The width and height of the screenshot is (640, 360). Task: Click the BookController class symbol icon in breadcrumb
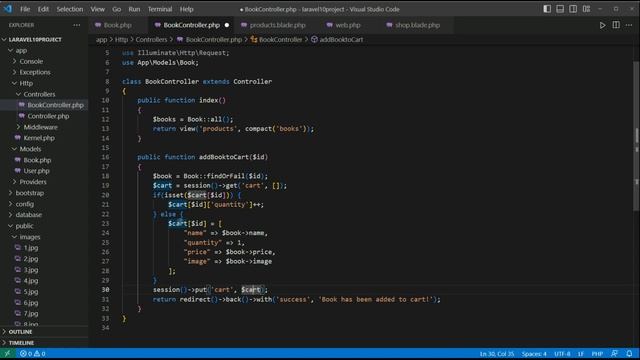tap(254, 40)
